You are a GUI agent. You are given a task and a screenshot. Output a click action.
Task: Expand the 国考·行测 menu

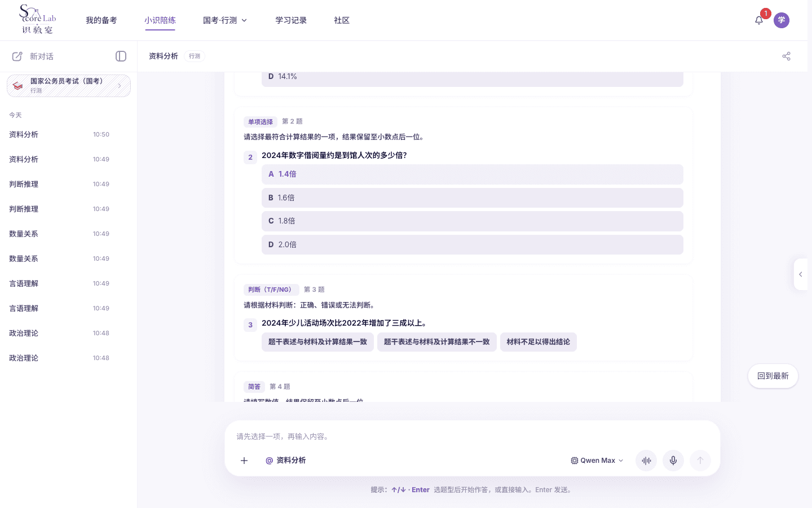pyautogui.click(x=225, y=20)
